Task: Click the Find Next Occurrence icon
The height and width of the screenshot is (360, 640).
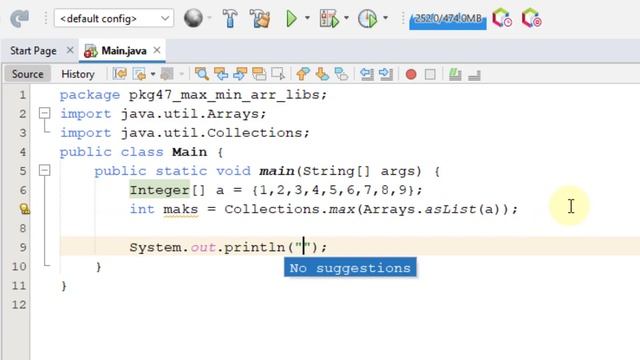Action: pos(240,74)
